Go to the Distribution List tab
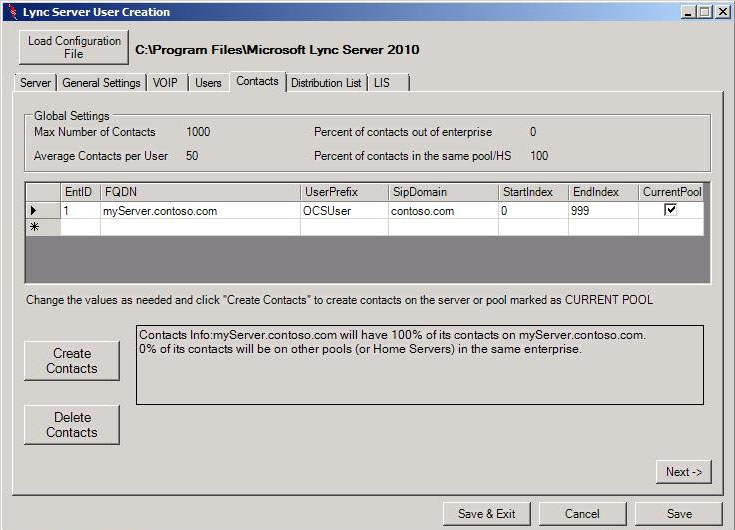This screenshot has height=530, width=735. point(326,83)
